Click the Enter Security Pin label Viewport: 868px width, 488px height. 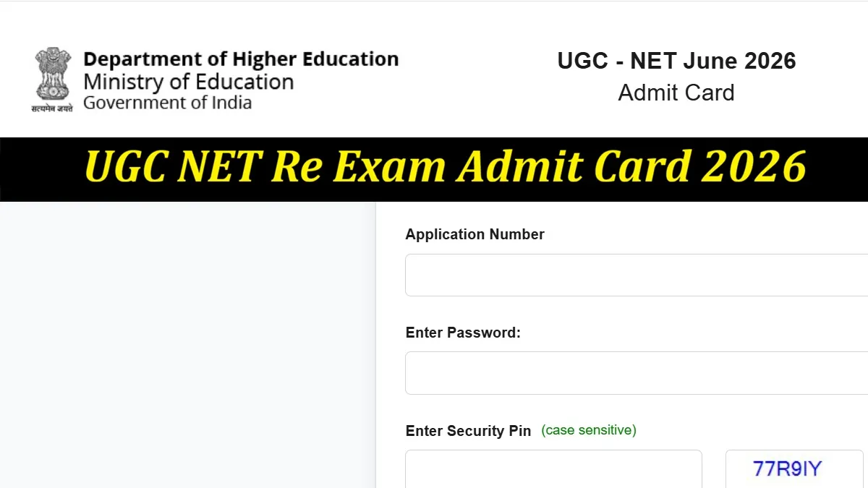point(468,431)
